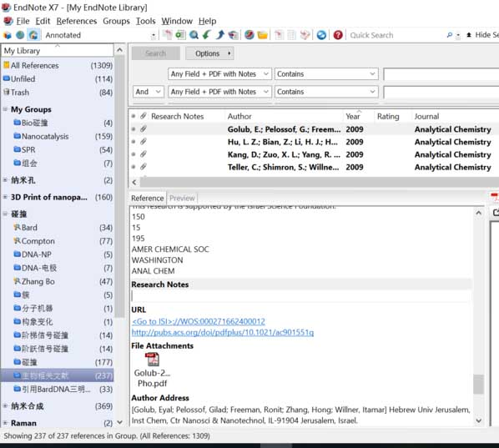This screenshot has height=448, width=499.
Task: Open second Any Field + PDF with Notes dropdown
Action: click(x=219, y=92)
